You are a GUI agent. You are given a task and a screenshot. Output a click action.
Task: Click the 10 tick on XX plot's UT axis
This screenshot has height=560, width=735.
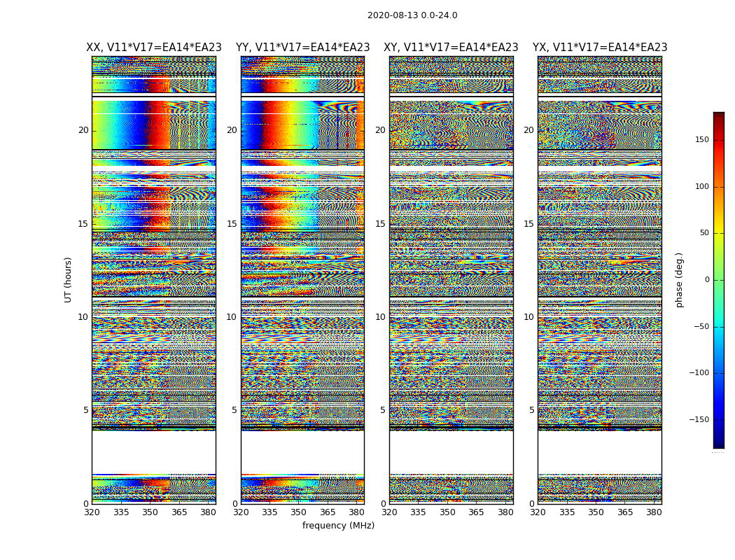pos(83,317)
